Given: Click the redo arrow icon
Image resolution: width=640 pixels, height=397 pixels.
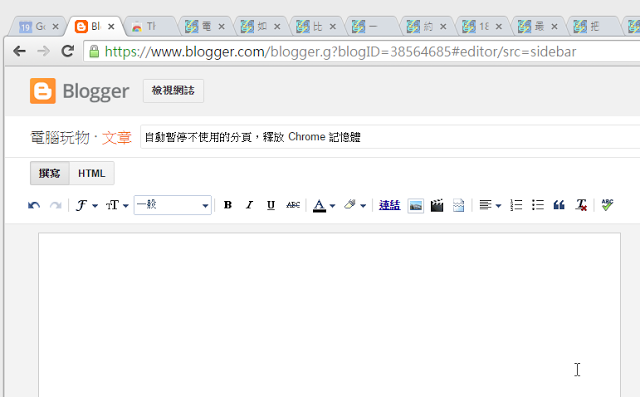Looking at the screenshot, I should tap(56, 205).
